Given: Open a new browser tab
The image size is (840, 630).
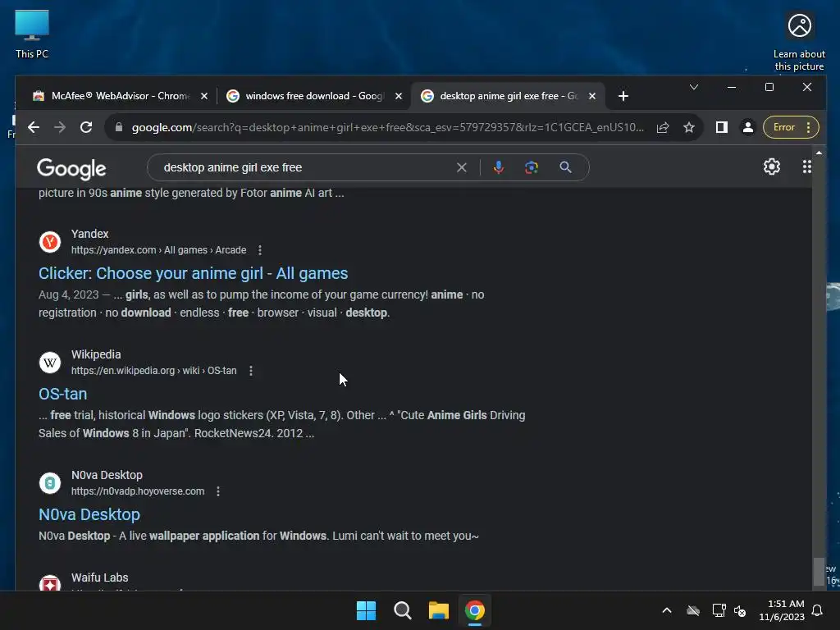Looking at the screenshot, I should point(623,96).
